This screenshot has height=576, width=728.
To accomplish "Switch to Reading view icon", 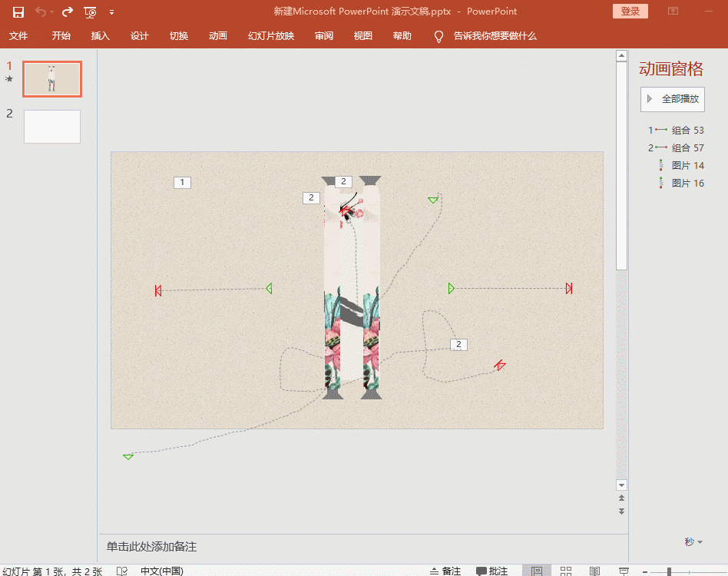I will [594, 571].
